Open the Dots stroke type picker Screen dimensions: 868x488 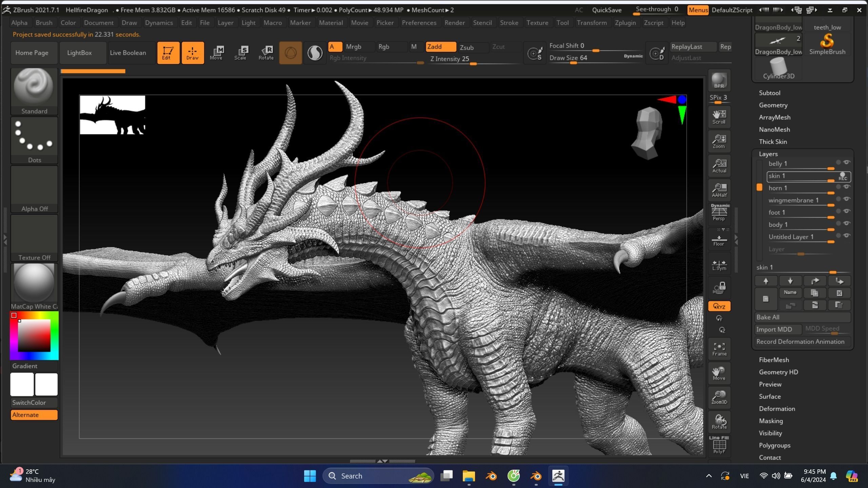click(34, 140)
